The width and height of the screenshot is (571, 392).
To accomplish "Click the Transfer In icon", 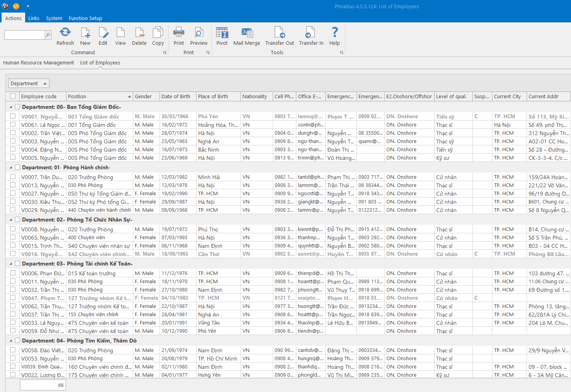I will click(x=310, y=32).
